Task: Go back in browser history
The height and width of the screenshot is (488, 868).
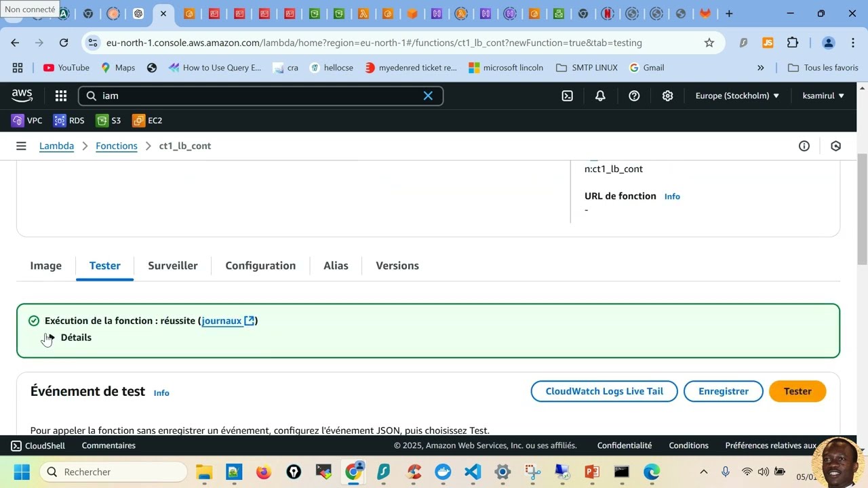Action: click(x=15, y=43)
